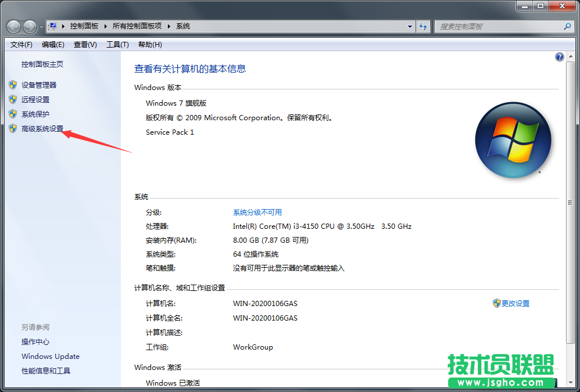
Task: Expand the chevron after 所有控制面板项
Action: tap(170, 26)
